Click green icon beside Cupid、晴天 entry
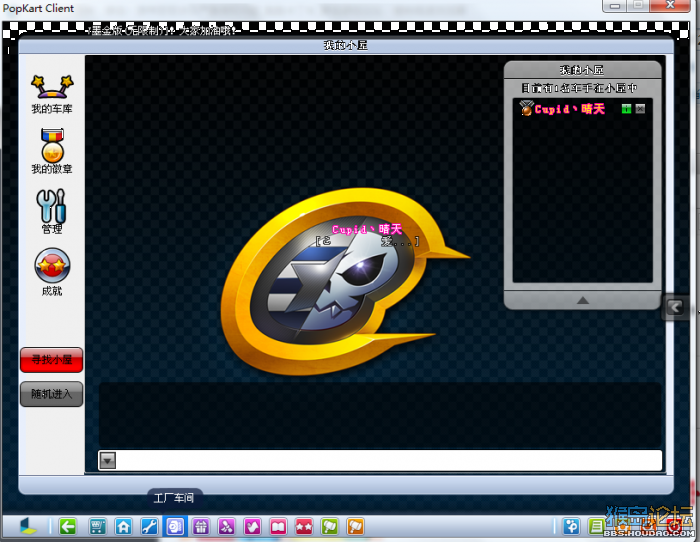The height and width of the screenshot is (542, 700). [x=626, y=108]
